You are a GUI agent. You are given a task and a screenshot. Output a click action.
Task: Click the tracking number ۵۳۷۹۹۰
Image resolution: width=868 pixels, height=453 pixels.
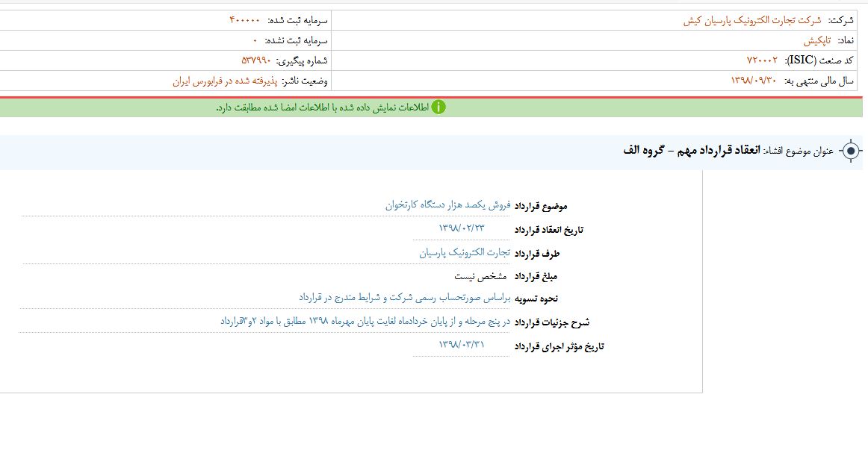(x=255, y=60)
